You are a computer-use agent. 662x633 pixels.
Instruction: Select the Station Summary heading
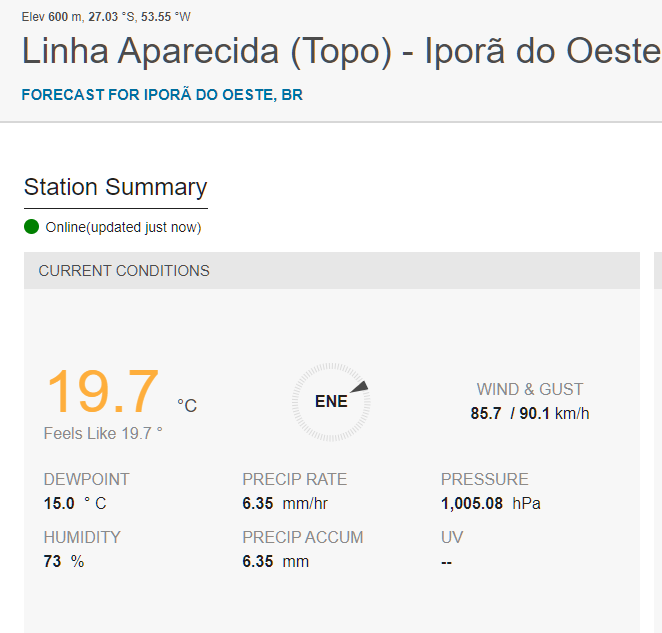[x=115, y=187]
